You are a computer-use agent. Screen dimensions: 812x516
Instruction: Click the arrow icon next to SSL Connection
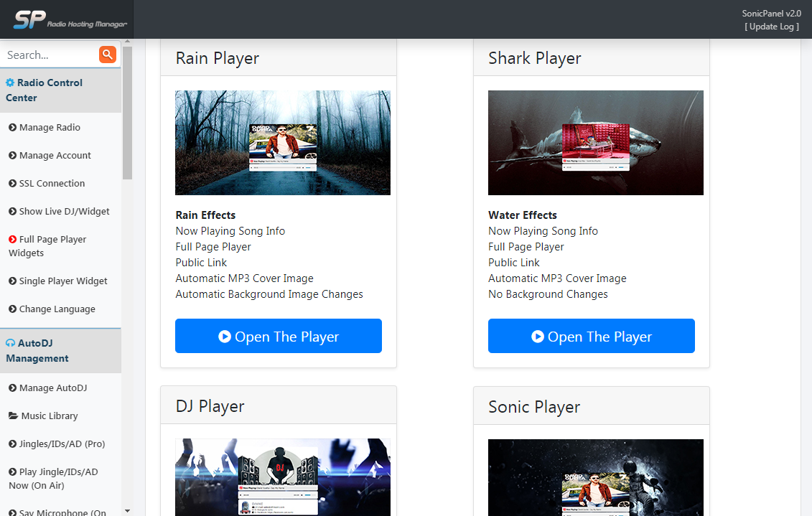12,183
